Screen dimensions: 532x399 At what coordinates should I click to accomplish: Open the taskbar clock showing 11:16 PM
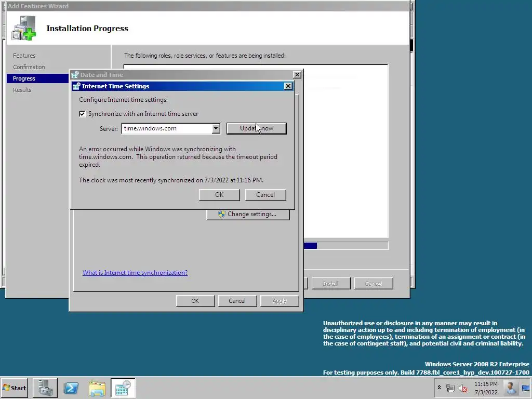pyautogui.click(x=486, y=388)
